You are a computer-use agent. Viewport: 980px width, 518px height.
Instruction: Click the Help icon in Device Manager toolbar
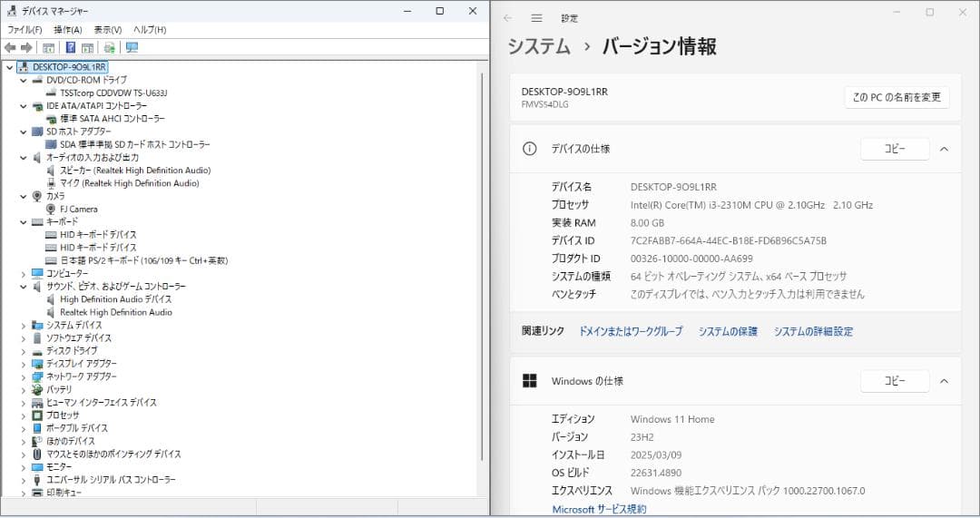(71, 47)
